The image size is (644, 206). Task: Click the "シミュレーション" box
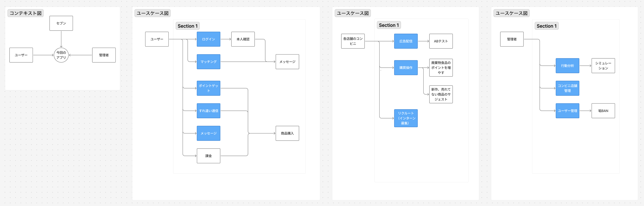coord(603,66)
